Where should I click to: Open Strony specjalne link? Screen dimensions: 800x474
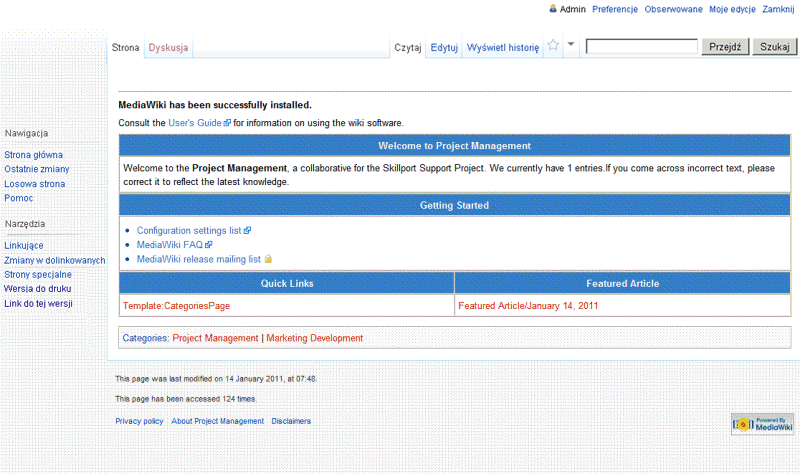tap(38, 275)
